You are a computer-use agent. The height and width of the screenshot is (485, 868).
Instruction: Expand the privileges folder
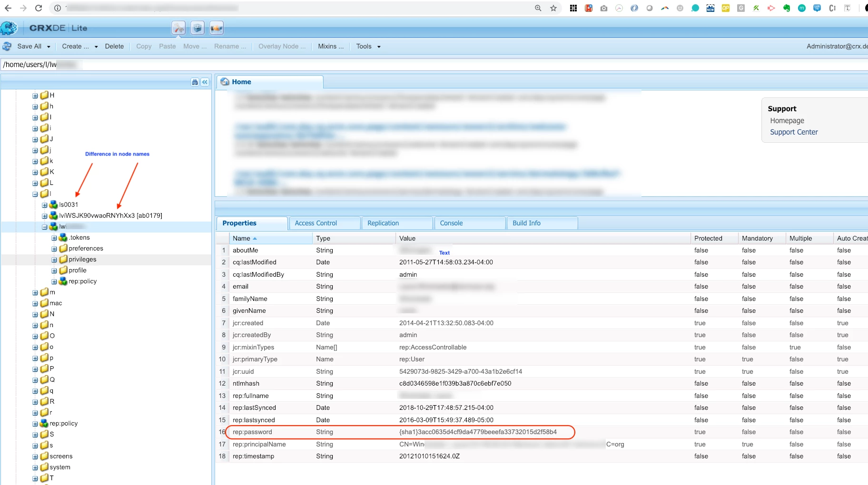[54, 260]
